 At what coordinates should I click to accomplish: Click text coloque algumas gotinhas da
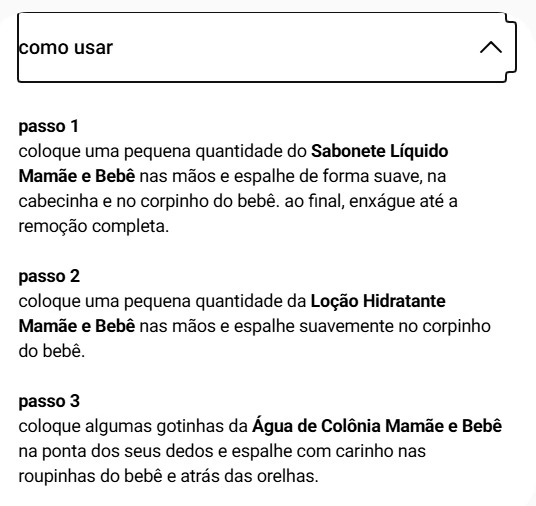click(x=133, y=426)
